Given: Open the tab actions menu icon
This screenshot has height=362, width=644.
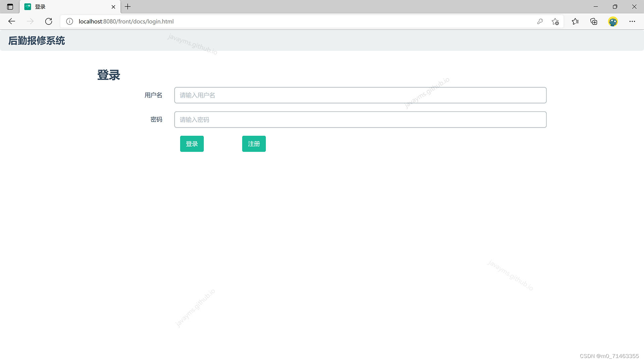Looking at the screenshot, I should coord(10,7).
